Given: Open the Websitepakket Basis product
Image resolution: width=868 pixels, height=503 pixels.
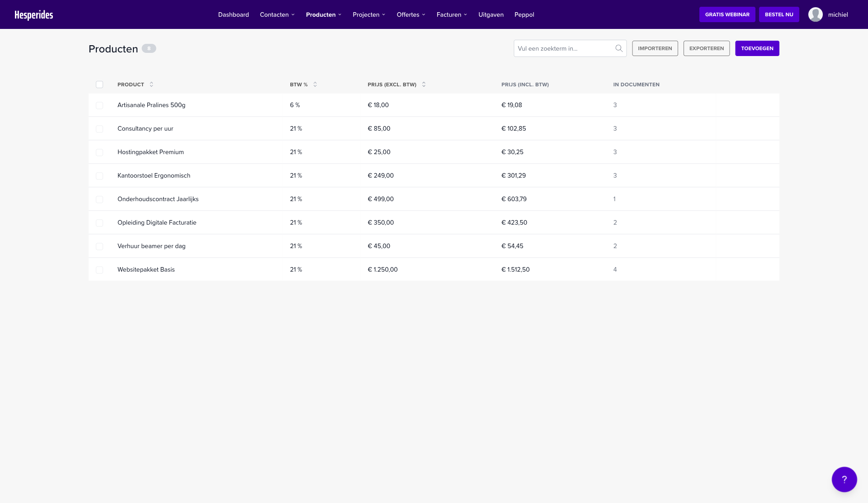Looking at the screenshot, I should point(146,269).
